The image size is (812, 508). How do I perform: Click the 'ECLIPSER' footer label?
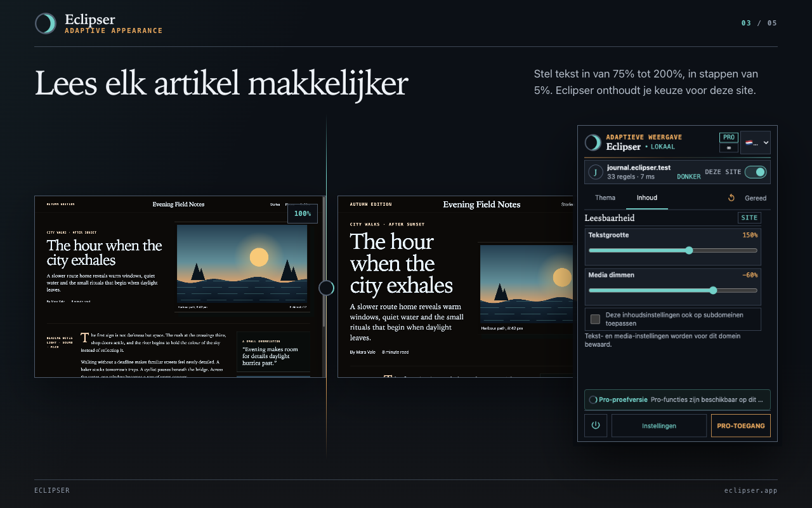[52, 490]
